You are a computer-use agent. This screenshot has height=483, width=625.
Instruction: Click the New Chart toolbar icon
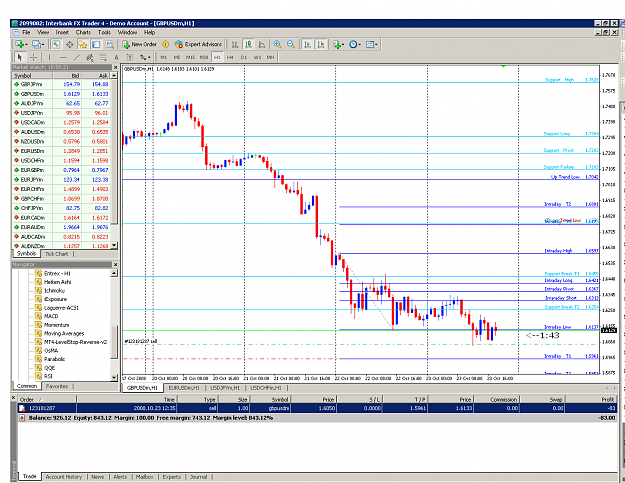19,44
